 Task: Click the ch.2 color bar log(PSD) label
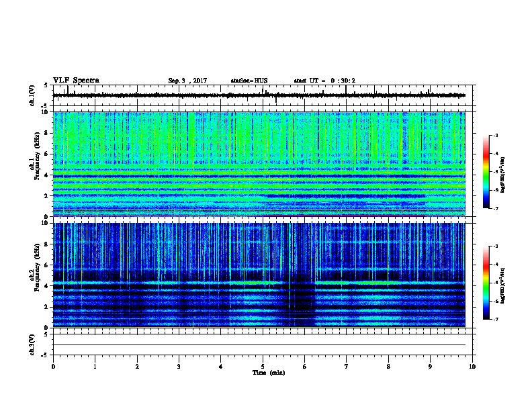503,285
